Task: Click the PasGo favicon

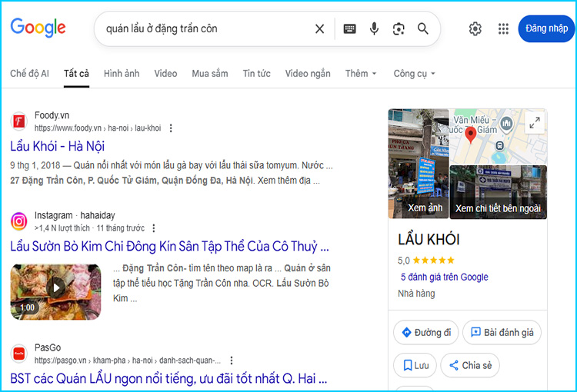Action: coord(18,354)
